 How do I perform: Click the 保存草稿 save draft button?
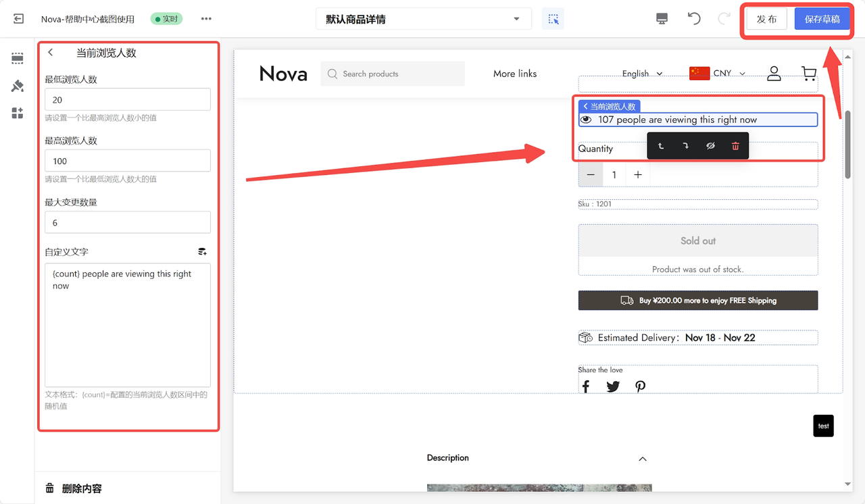822,19
